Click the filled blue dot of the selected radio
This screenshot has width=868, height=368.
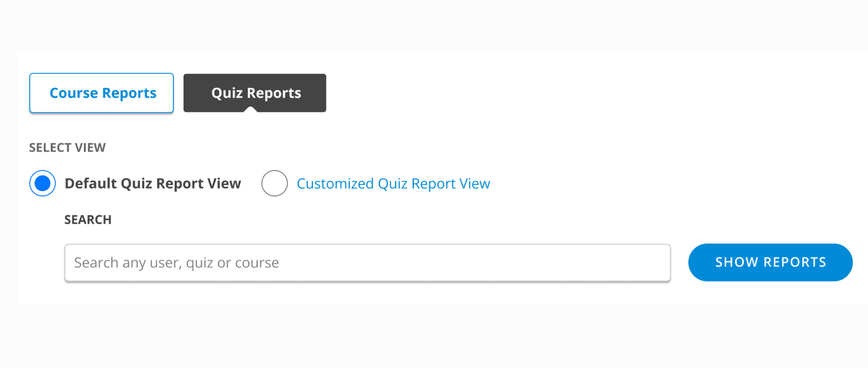pyautogui.click(x=42, y=183)
